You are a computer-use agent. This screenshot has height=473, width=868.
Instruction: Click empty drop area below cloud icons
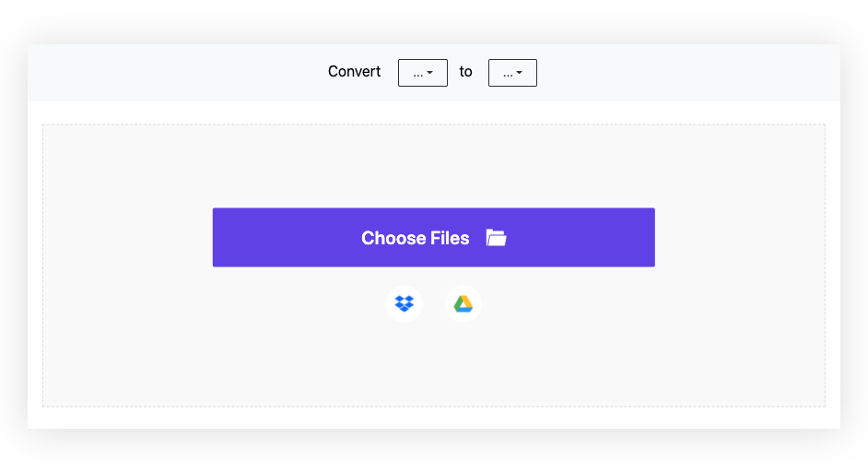[x=433, y=365]
